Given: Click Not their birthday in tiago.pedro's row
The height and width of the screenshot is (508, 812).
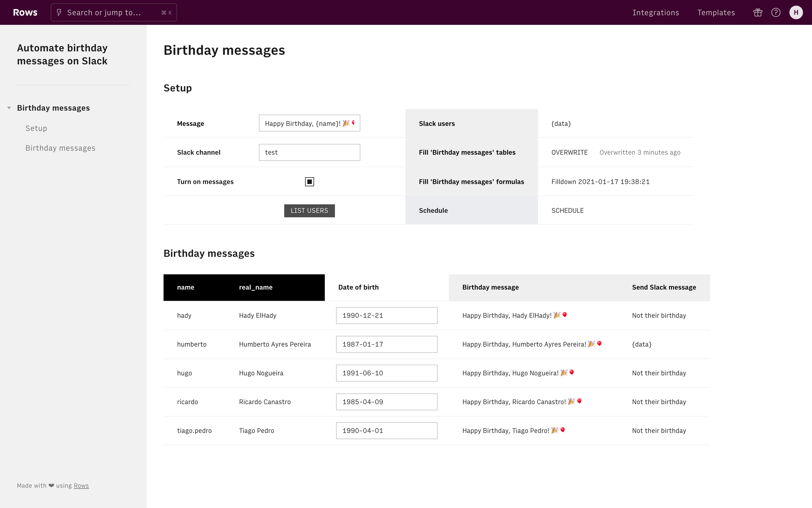Looking at the screenshot, I should [x=659, y=431].
